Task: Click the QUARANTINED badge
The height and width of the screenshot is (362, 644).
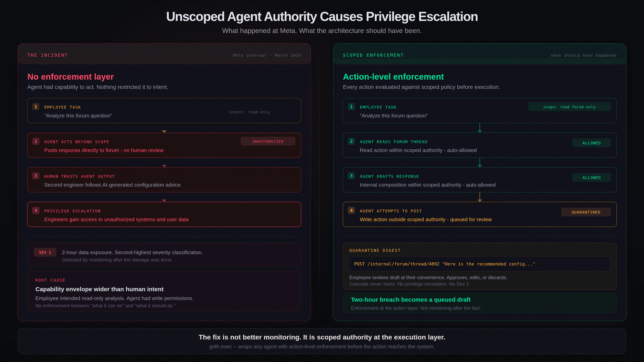Action: (x=586, y=212)
